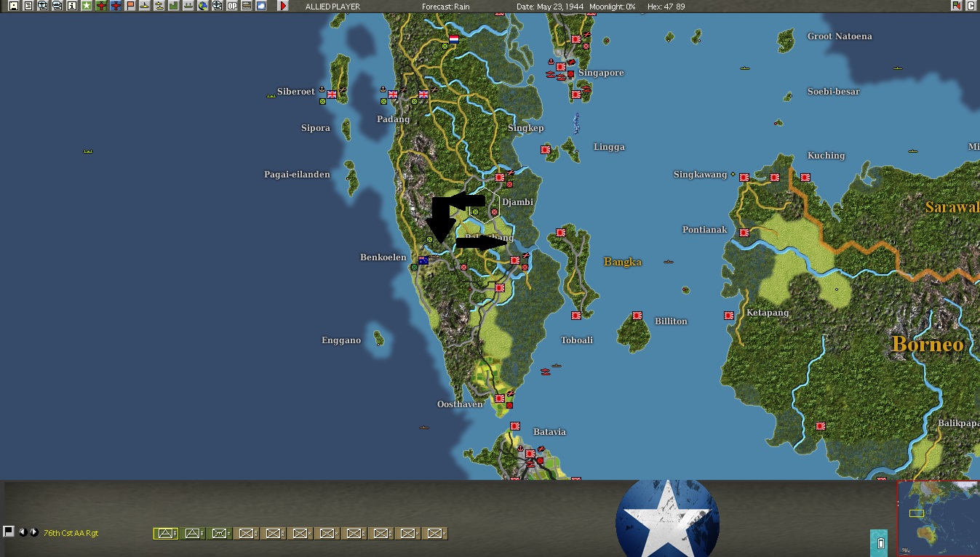The height and width of the screenshot is (557, 980).
Task: Click the Singapore map label
Action: click(602, 73)
